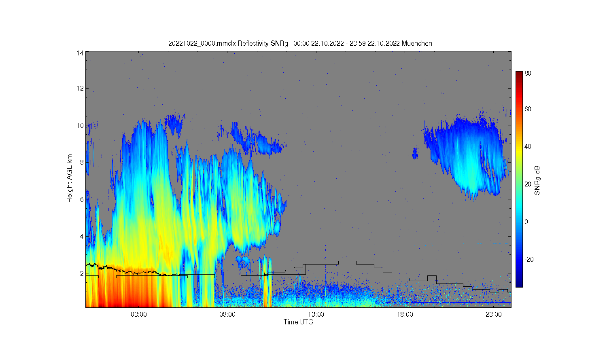Screen dimensions: 607x364
Task: Click the 13:00 time tick label
Action: tap(316, 314)
